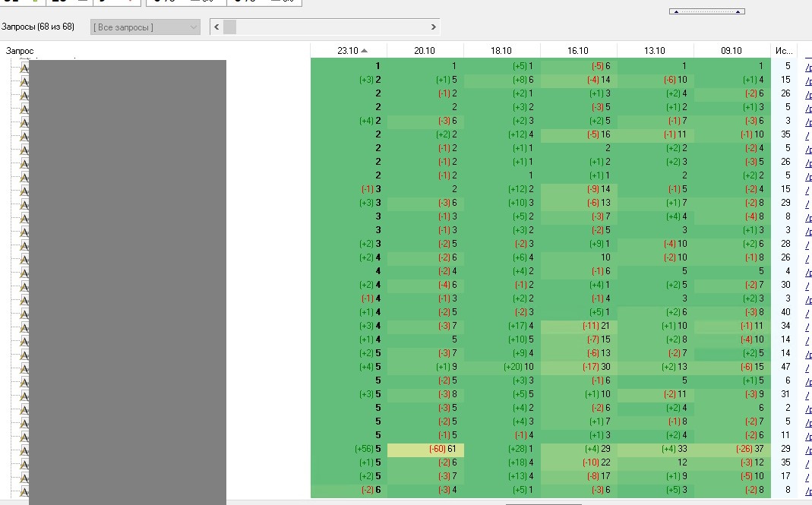Click the 20.10 column header
Screen dimensions: 812x505
pyautogui.click(x=425, y=50)
